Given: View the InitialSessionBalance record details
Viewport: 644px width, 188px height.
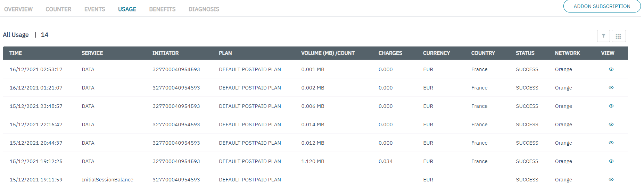Looking at the screenshot, I should pyautogui.click(x=611, y=180).
